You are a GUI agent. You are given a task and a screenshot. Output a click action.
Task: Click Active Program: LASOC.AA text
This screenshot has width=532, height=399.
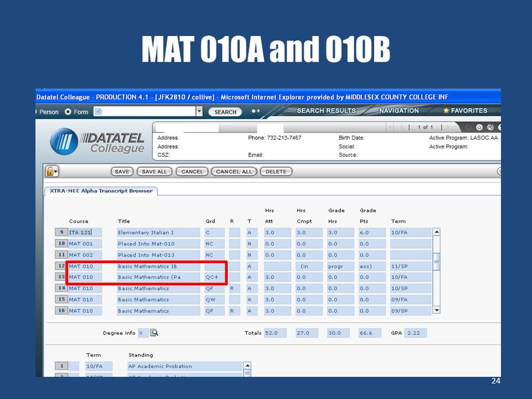click(x=463, y=138)
